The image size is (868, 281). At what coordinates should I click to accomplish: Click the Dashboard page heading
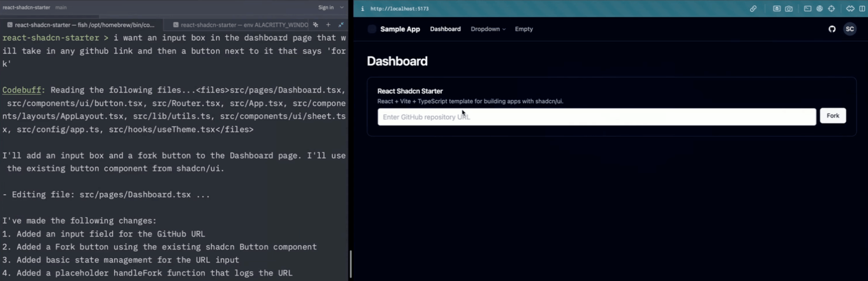(397, 61)
